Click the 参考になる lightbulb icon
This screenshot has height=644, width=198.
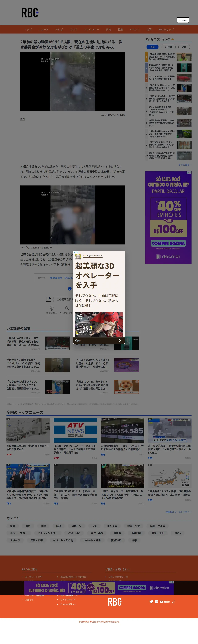[52, 308]
